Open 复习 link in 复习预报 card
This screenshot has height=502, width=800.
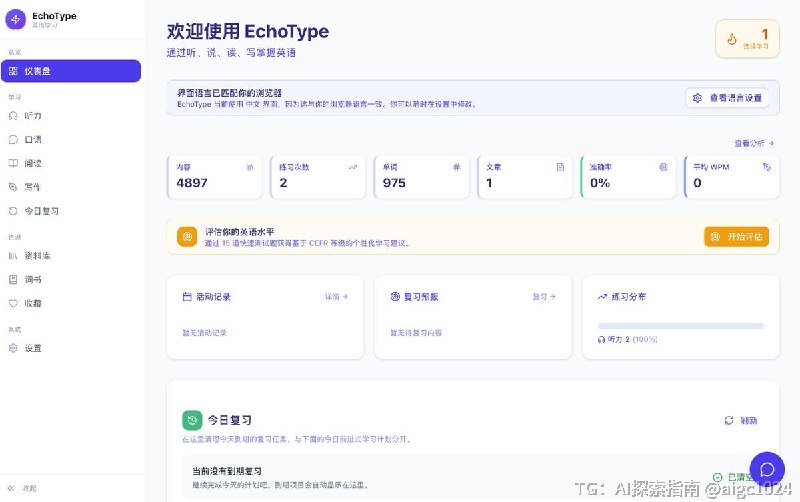[544, 296]
